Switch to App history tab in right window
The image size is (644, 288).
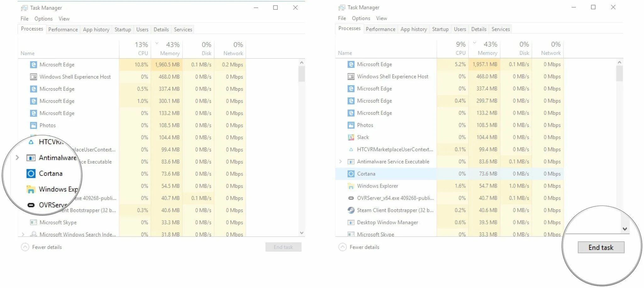(414, 29)
